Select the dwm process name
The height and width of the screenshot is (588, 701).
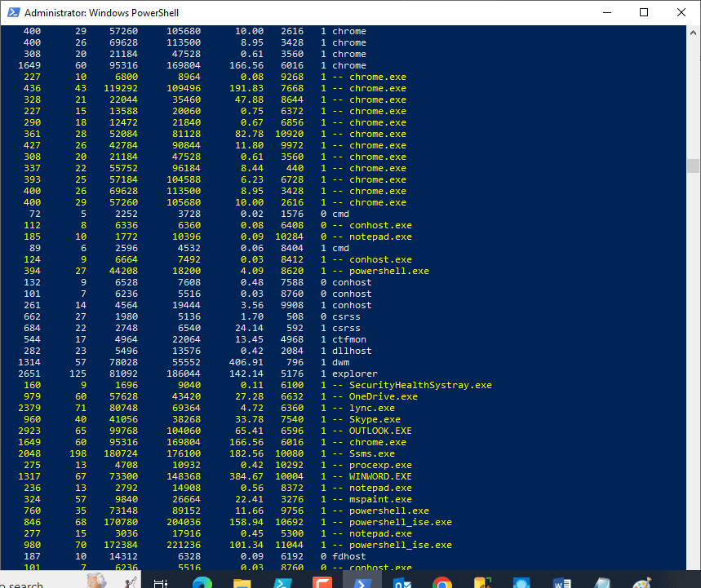pyautogui.click(x=340, y=362)
